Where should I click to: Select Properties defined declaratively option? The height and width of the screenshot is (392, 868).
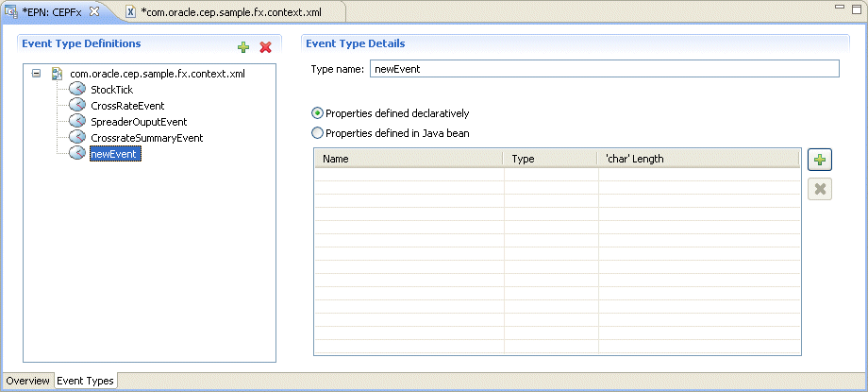point(318,113)
